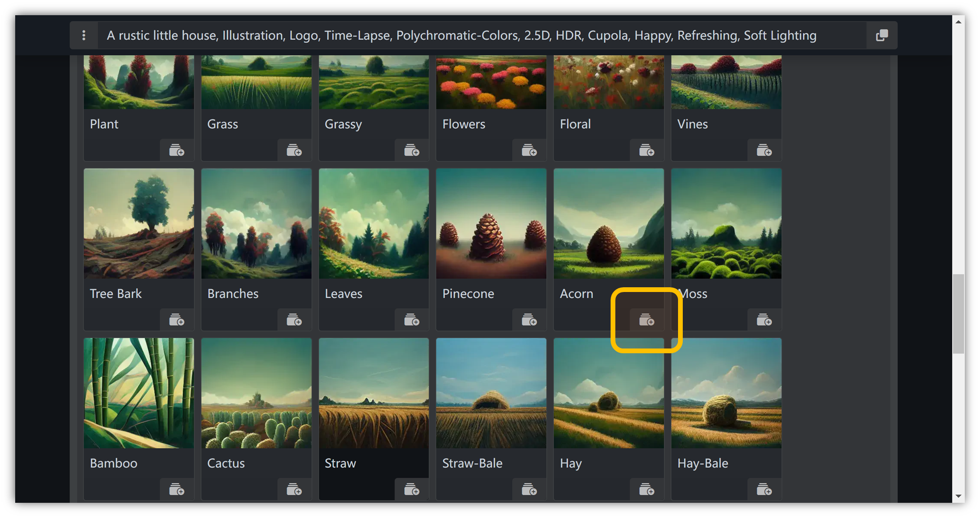This screenshot has width=980, height=518.
Task: Add Bamboo using its add icon
Action: (x=177, y=490)
